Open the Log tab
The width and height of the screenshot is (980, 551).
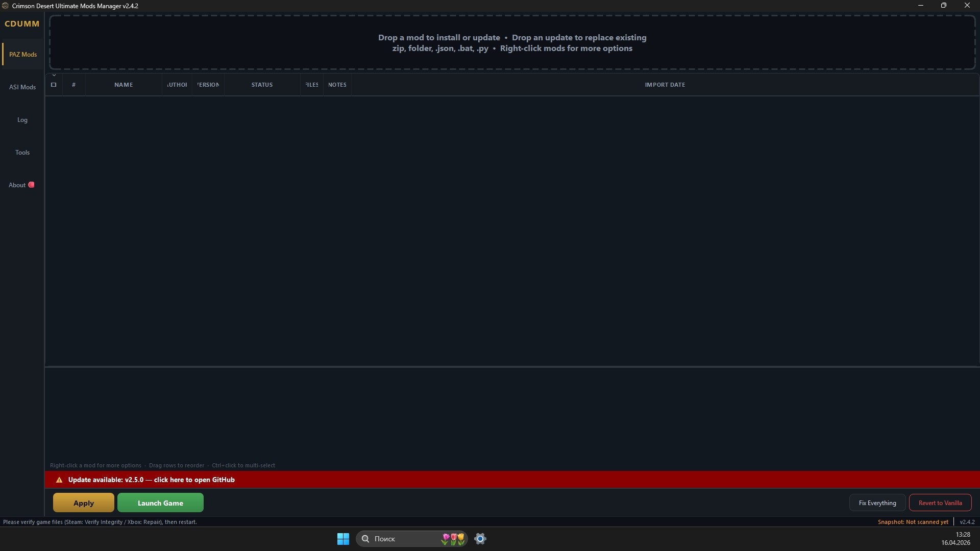pos(22,120)
